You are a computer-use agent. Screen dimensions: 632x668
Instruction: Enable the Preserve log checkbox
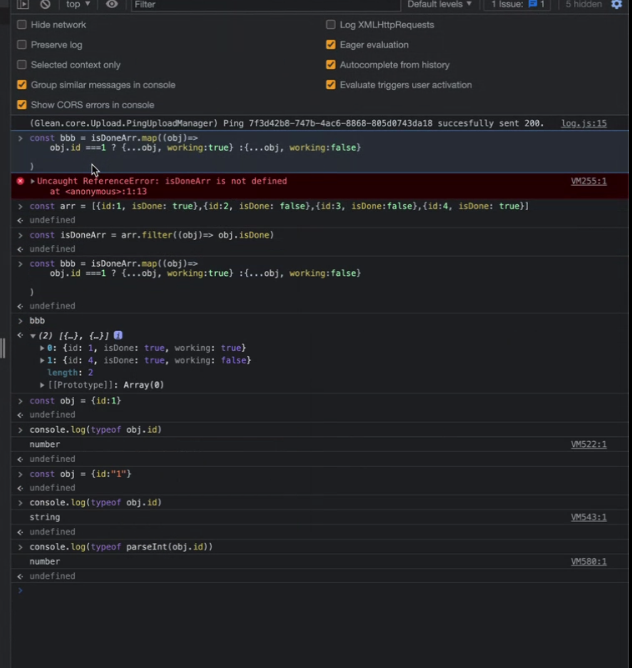point(22,45)
